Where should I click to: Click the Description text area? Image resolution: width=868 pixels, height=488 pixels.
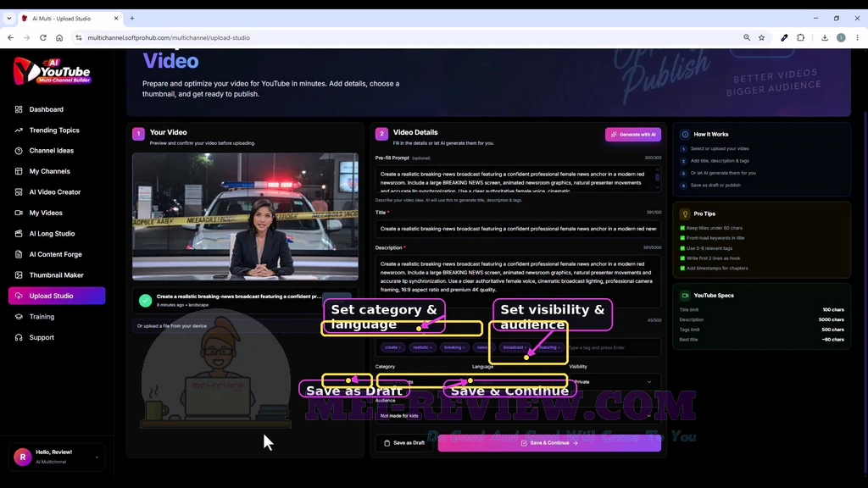(518, 280)
